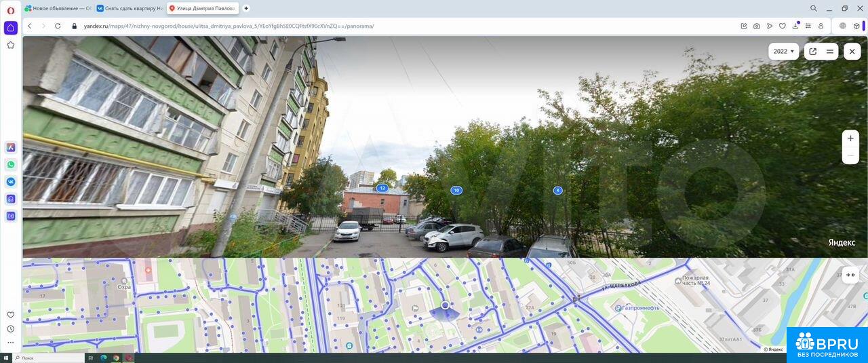Image resolution: width=868 pixels, height=363 pixels.
Task: Open the Windows Start menu
Action: [x=5, y=358]
